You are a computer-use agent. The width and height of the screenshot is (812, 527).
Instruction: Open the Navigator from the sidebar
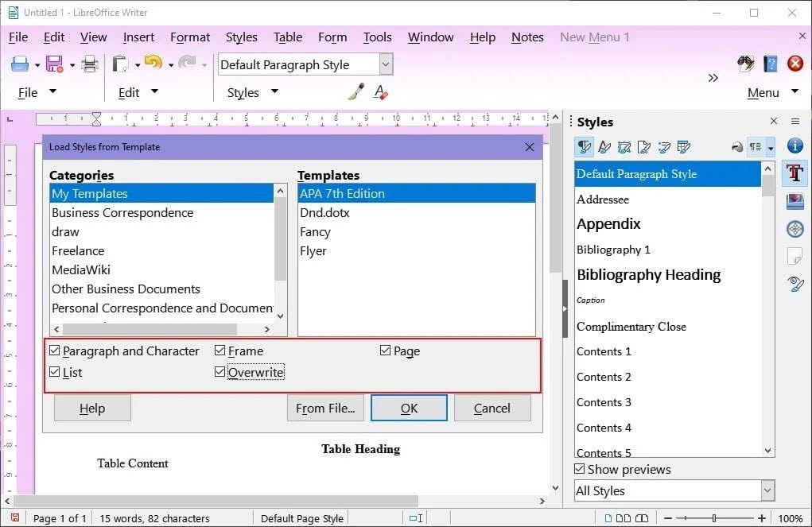pyautogui.click(x=795, y=229)
